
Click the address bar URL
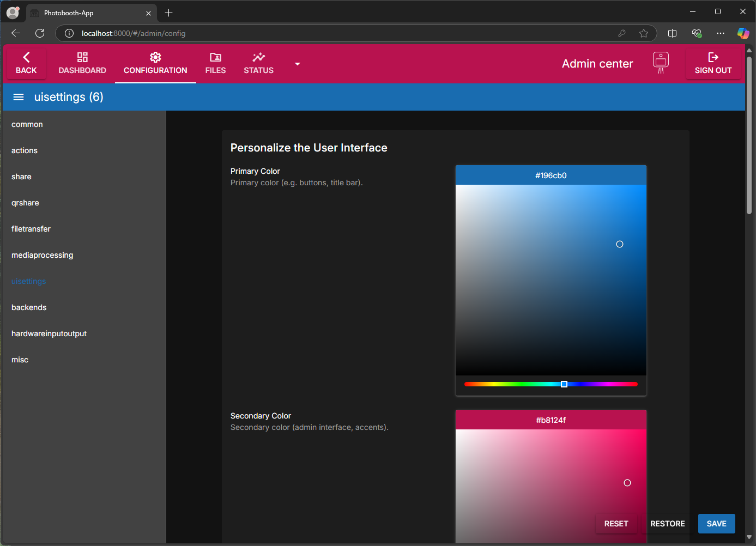pyautogui.click(x=134, y=33)
